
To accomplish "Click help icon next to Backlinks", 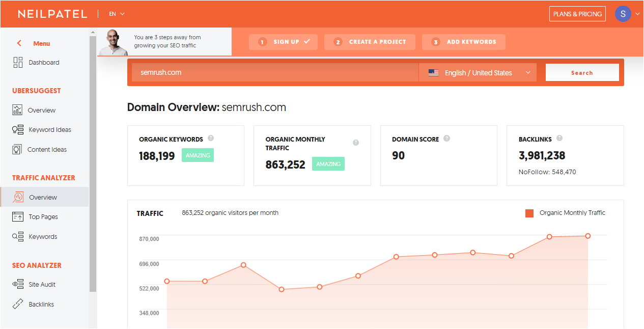I will tap(559, 138).
